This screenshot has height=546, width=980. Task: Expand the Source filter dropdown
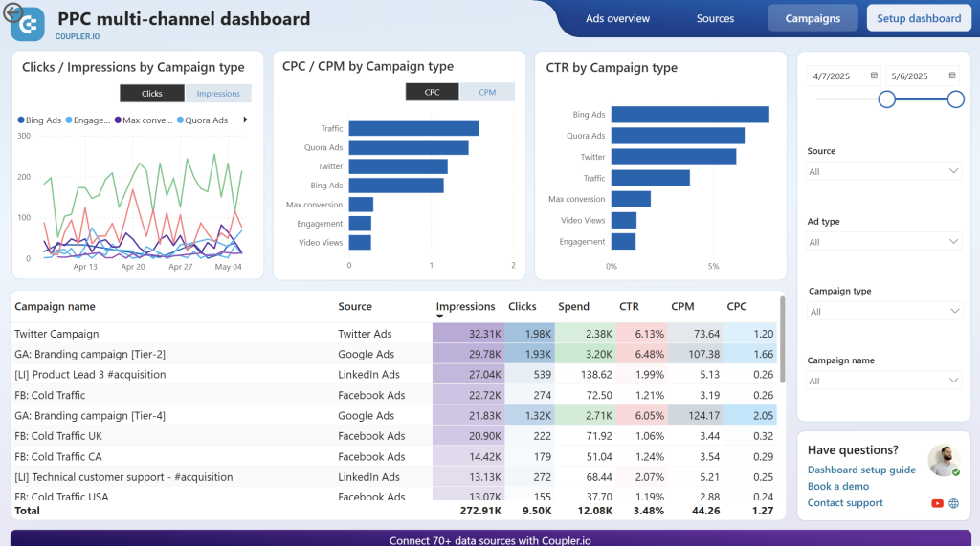coord(883,171)
